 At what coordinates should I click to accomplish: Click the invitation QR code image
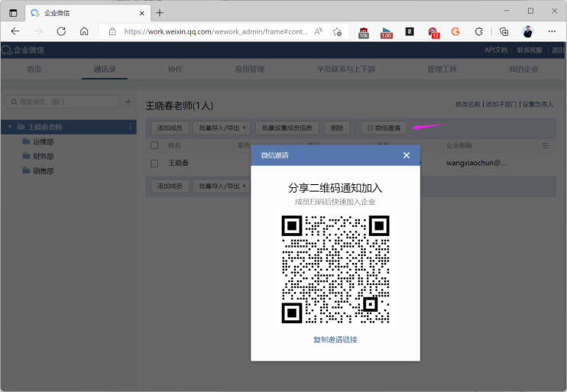pyautogui.click(x=335, y=270)
